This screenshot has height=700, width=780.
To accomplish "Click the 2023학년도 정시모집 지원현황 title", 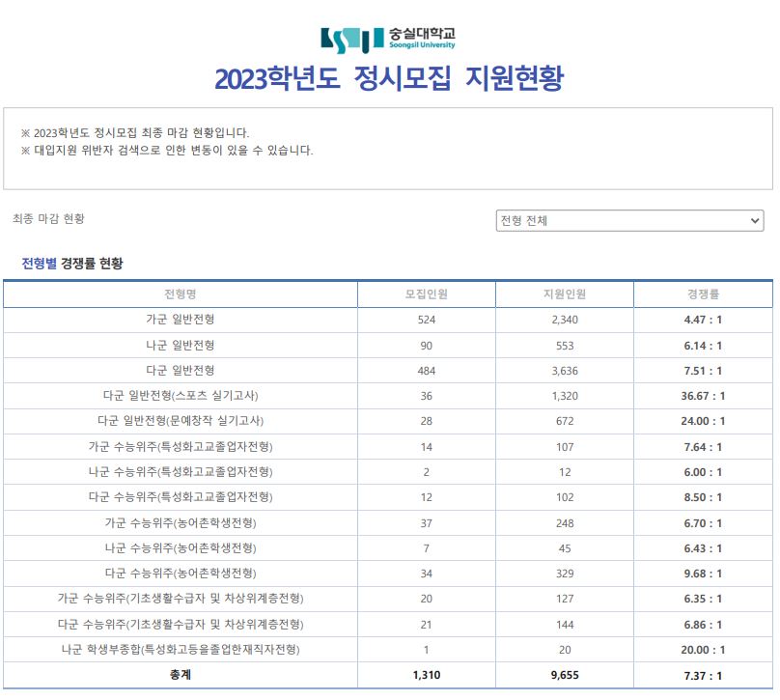I will tap(389, 78).
